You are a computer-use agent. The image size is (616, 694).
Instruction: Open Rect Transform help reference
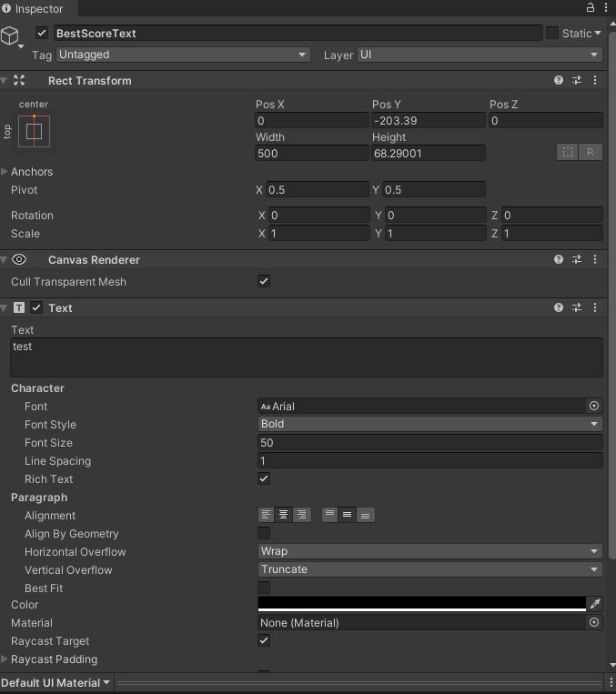tap(559, 80)
